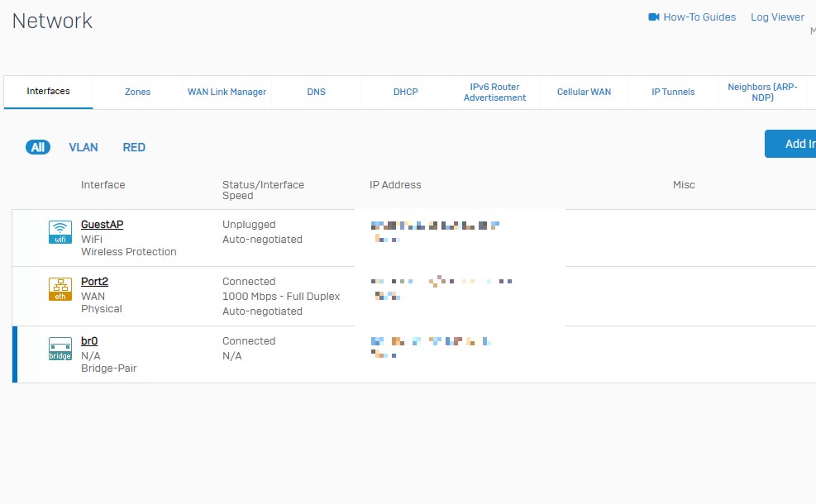Image resolution: width=816 pixels, height=504 pixels.
Task: Open the br0 bridge interface
Action: pyautogui.click(x=89, y=341)
